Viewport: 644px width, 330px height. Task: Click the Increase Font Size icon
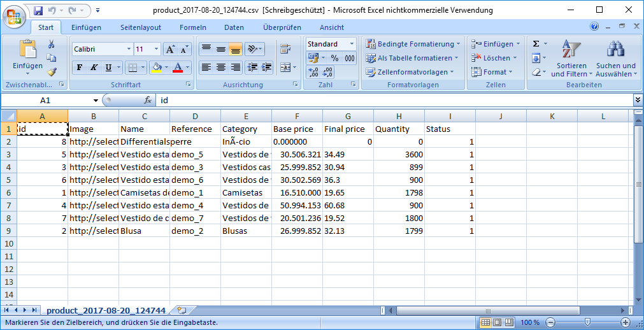(170, 49)
